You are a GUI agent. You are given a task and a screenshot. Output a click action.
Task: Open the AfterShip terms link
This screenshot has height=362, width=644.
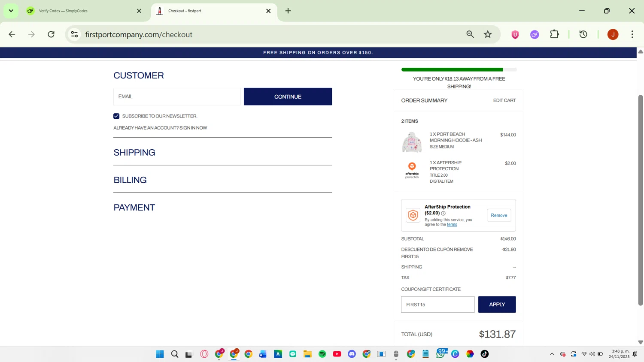pyautogui.click(x=452, y=225)
